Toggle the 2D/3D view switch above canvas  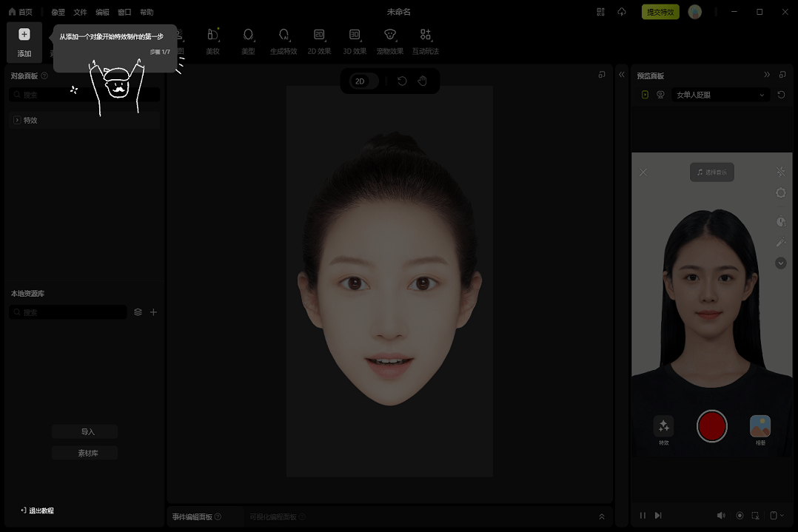(x=362, y=81)
